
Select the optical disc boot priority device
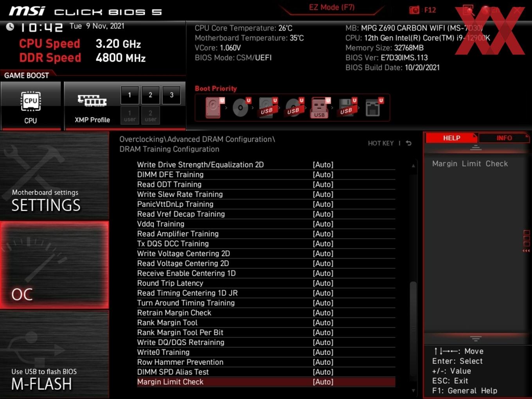241,107
